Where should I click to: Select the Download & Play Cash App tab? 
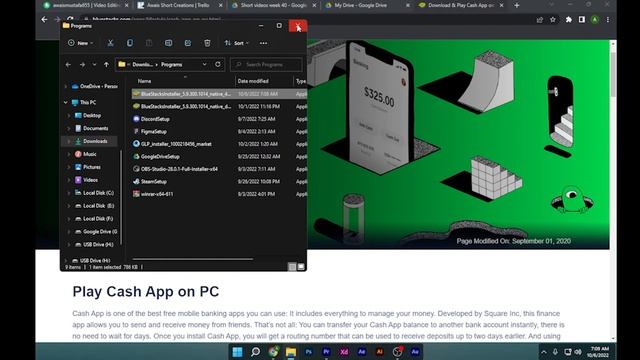(461, 5)
